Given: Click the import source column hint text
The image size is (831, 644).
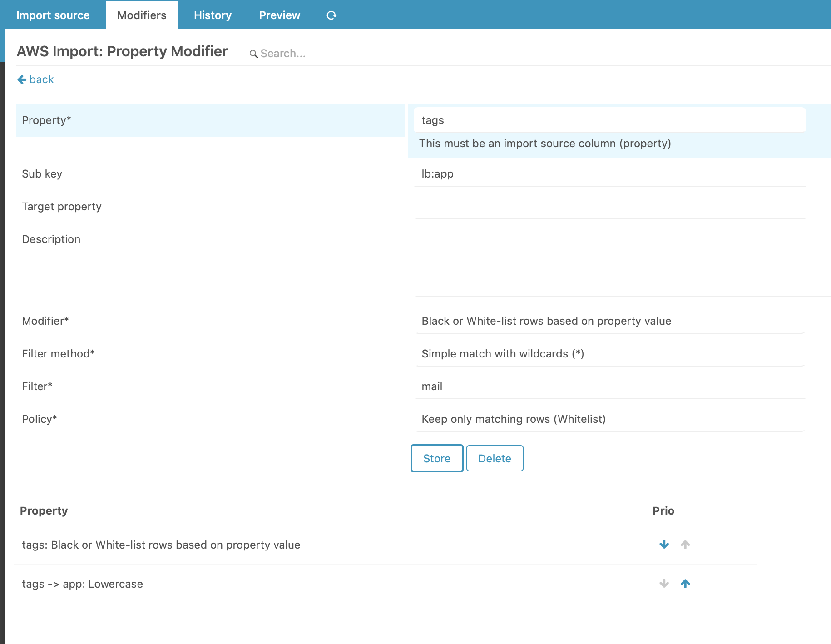Looking at the screenshot, I should pyautogui.click(x=545, y=144).
